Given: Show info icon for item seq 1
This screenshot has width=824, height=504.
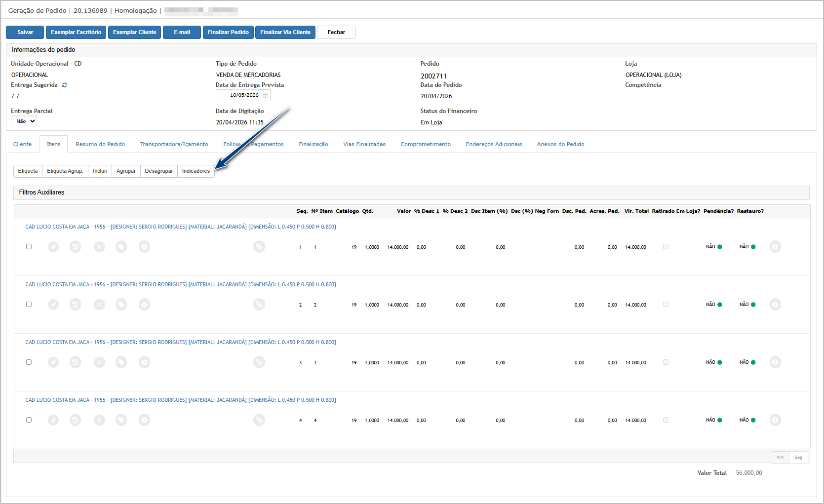Looking at the screenshot, I should coord(776,247).
